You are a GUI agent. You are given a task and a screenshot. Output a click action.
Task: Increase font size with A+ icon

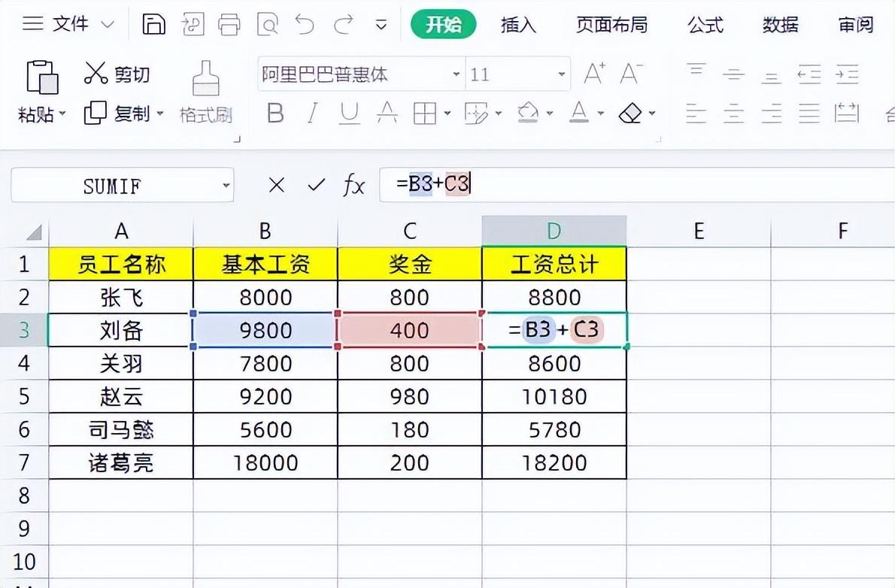tap(594, 74)
